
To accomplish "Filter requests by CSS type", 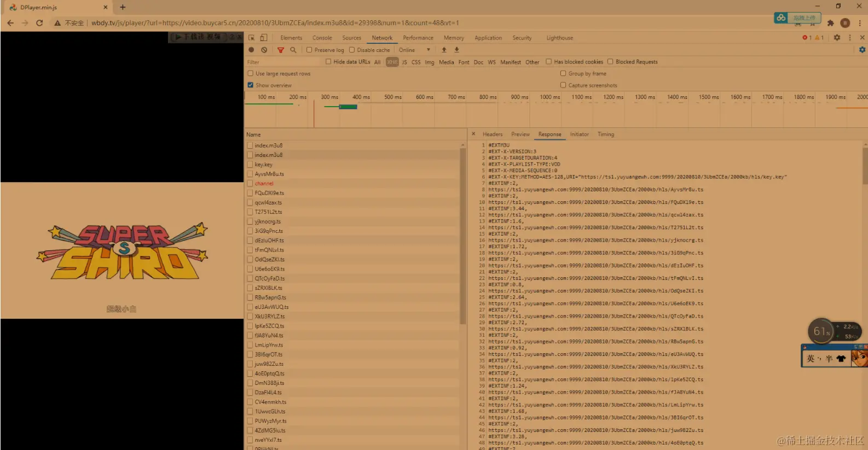I will point(416,62).
